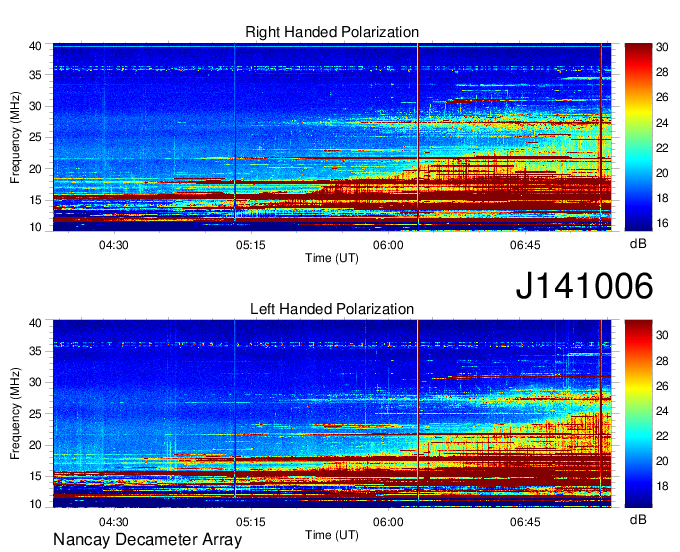Click the 35 MHz tick label on the upper plot
The width and height of the screenshot is (680, 552).
click(36, 75)
